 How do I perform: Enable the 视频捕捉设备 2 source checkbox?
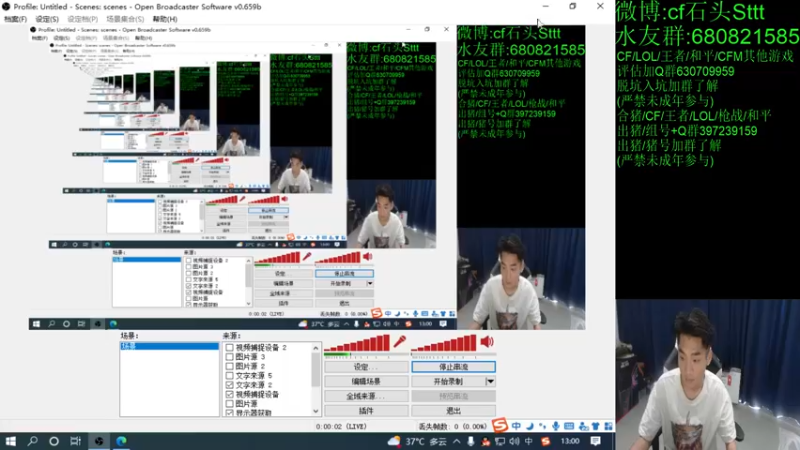[x=229, y=347]
